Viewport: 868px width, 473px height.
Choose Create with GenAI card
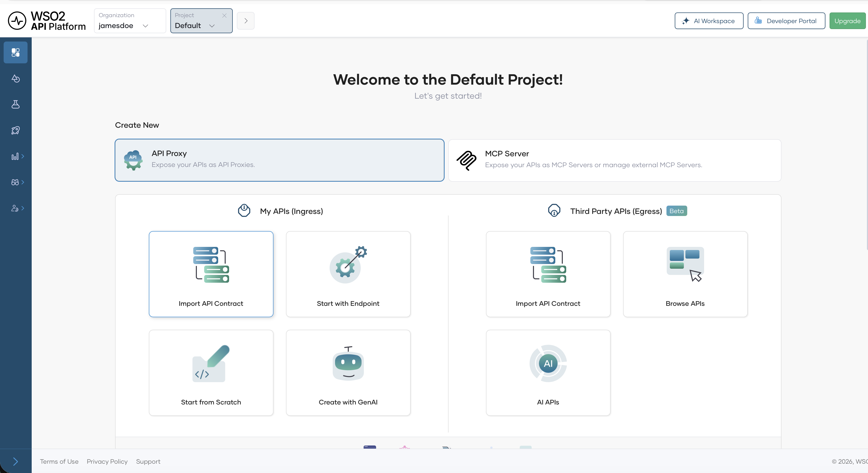point(348,373)
